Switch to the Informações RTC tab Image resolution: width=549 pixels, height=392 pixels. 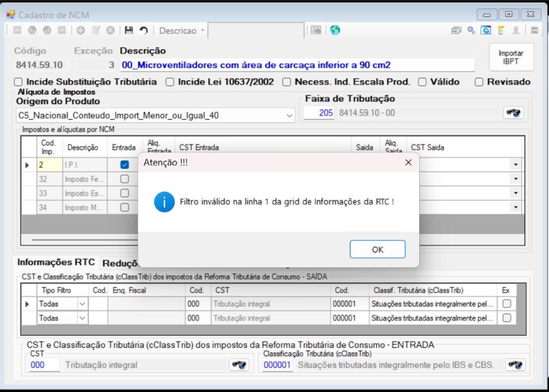pyautogui.click(x=56, y=262)
